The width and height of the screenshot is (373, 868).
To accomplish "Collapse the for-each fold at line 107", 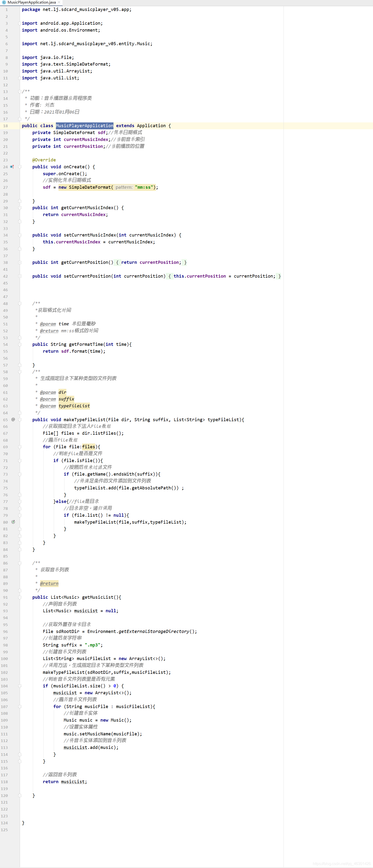I will 20,706.
